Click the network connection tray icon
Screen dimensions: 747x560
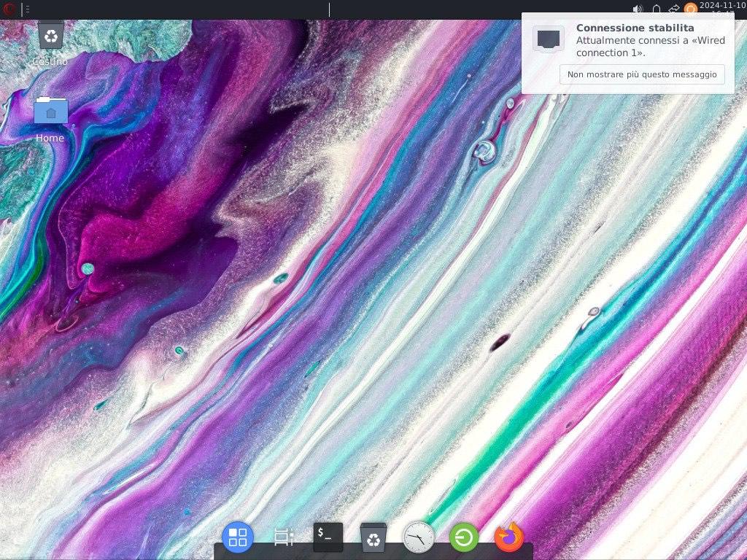click(x=673, y=9)
